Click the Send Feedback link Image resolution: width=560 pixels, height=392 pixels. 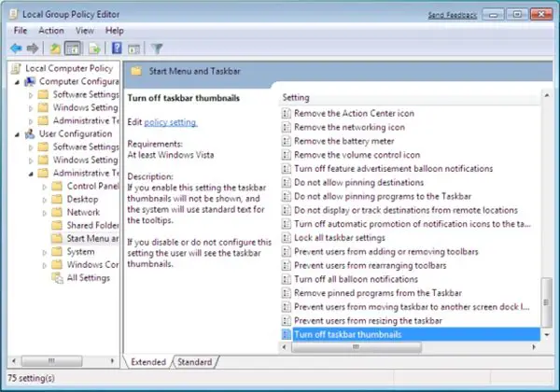tap(453, 15)
